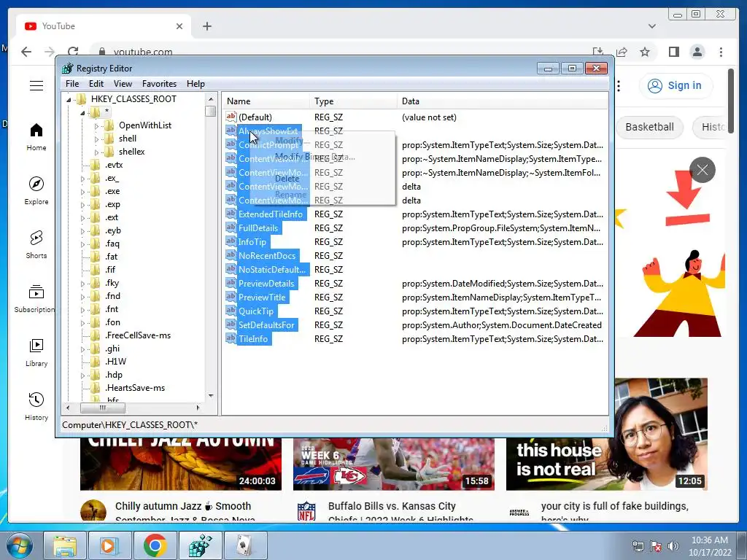Select the Basketball filter chip

pos(649,127)
